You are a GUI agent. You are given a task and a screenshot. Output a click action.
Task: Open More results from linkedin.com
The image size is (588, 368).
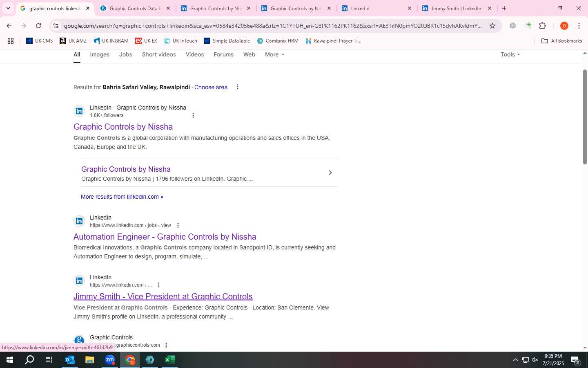pos(122,197)
